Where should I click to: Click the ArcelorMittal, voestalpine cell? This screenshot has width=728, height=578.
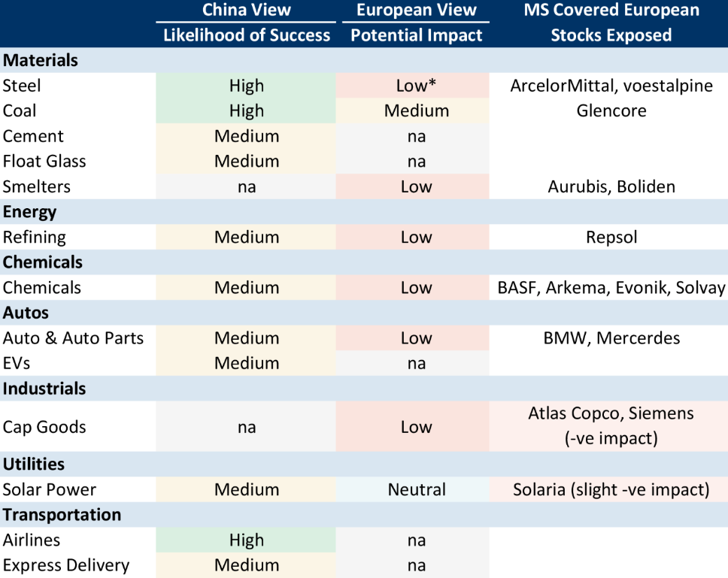[611, 86]
